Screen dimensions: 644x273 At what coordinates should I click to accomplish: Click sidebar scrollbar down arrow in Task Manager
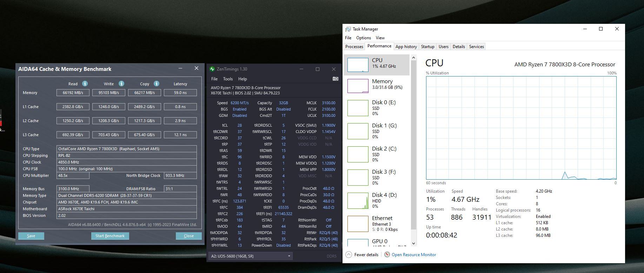pos(413,243)
